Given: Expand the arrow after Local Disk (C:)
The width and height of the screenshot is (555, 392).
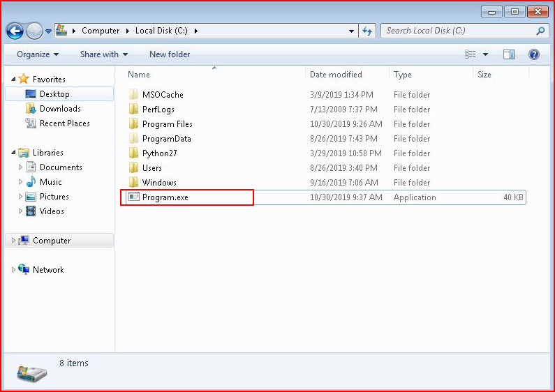Looking at the screenshot, I should click(x=196, y=31).
